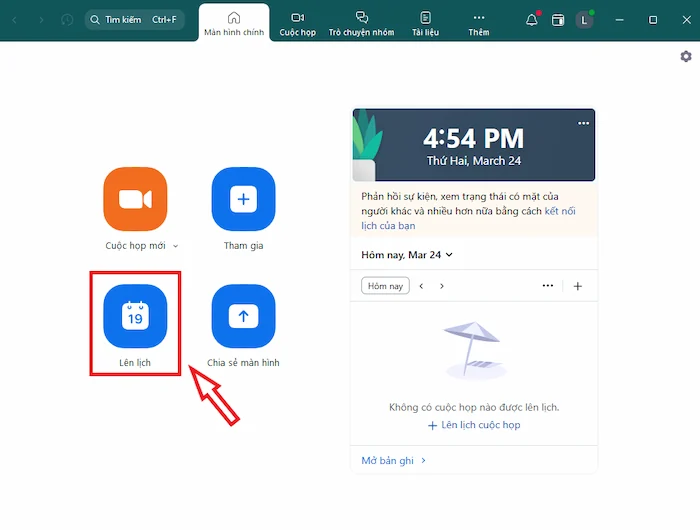Click the orange Cuộc họp mới camera icon
Viewport: 700px width, 530px height.
point(135,199)
